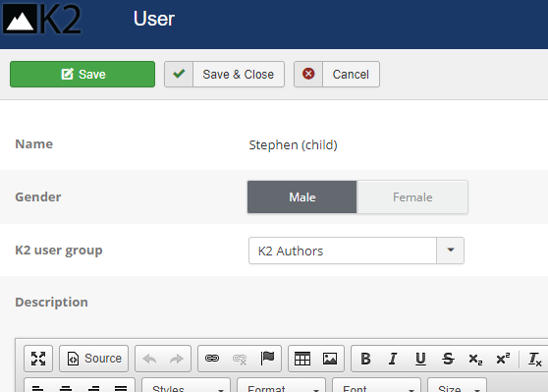Apply superscript formatting
This screenshot has height=392, width=548.
tap(503, 359)
